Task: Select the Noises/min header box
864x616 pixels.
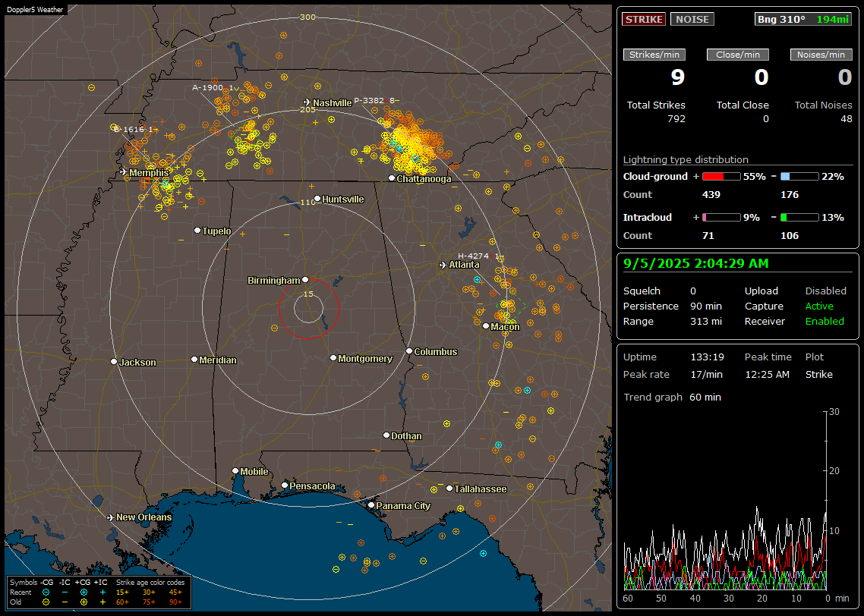Action: tap(821, 55)
